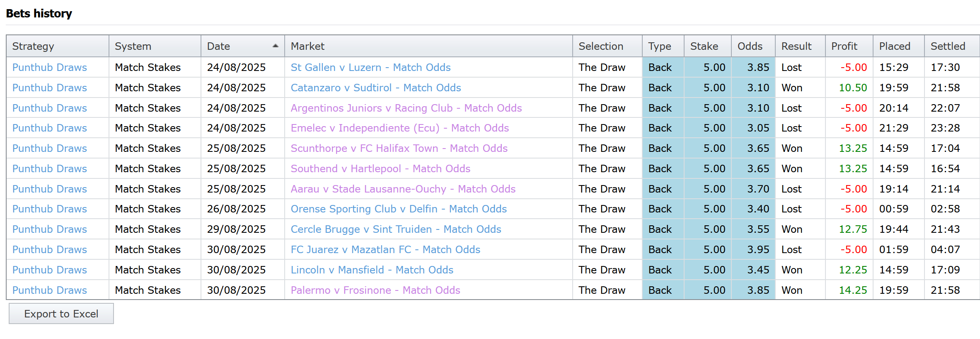Open Argentinos Juniors v Racing Club market
The image size is (980, 339).
coord(406,108)
